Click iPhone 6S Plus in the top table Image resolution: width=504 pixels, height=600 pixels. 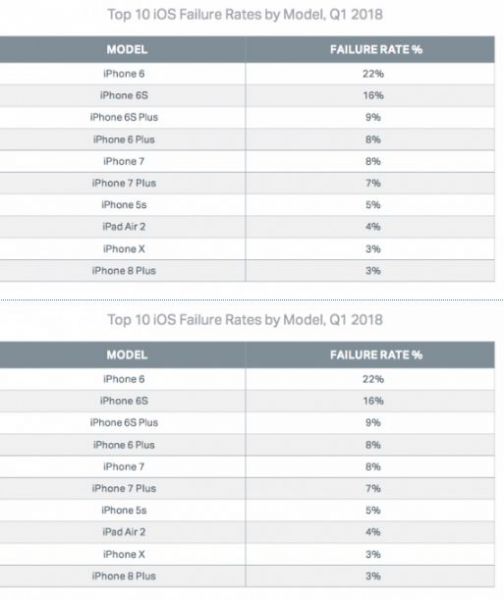(124, 117)
